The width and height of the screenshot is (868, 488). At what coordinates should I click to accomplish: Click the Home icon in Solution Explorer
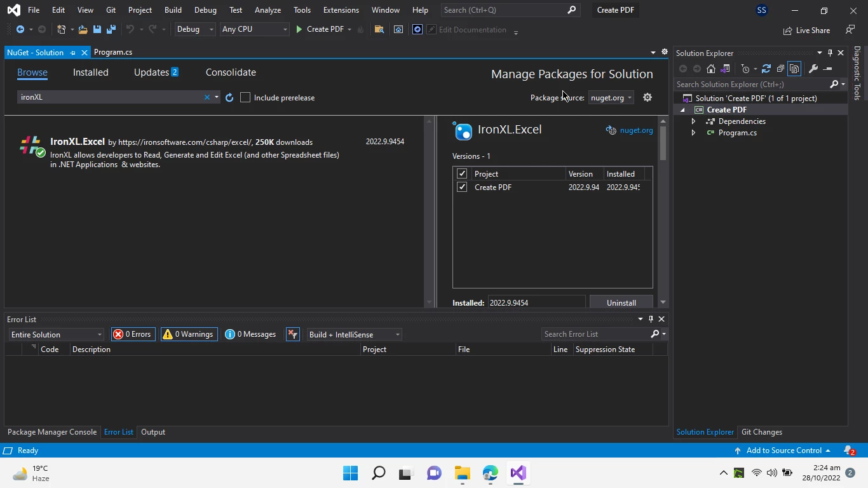[711, 69]
